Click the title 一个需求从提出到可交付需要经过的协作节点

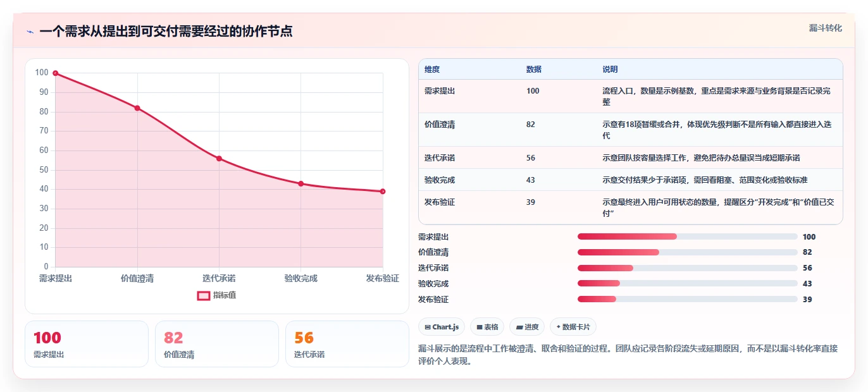pyautogui.click(x=166, y=31)
